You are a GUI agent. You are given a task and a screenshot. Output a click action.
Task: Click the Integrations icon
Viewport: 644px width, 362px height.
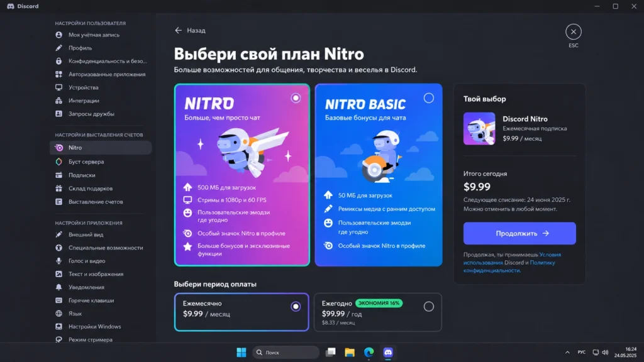pos(58,101)
